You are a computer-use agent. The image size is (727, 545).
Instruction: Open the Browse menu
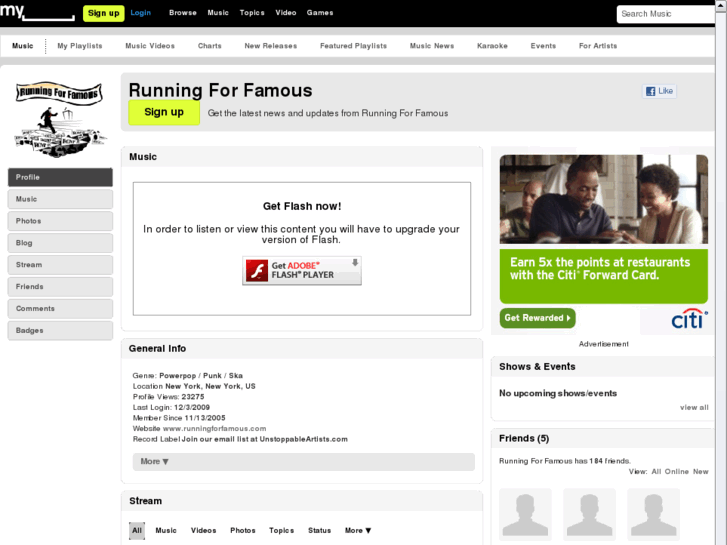(x=183, y=13)
